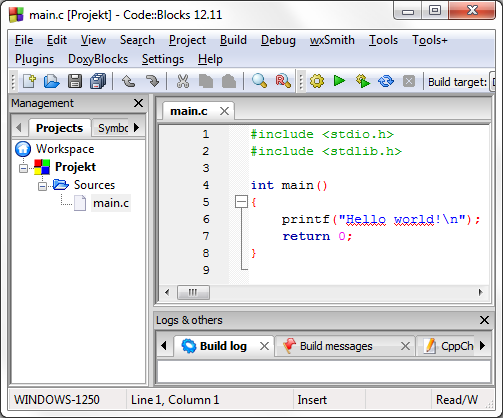Open the Debug menu
This screenshot has width=503, height=418.
click(278, 40)
